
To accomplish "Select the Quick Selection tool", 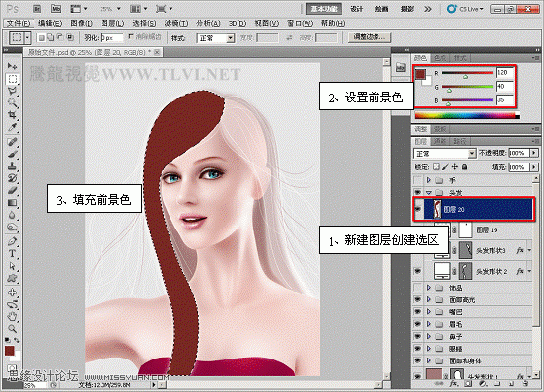I will 13,103.
